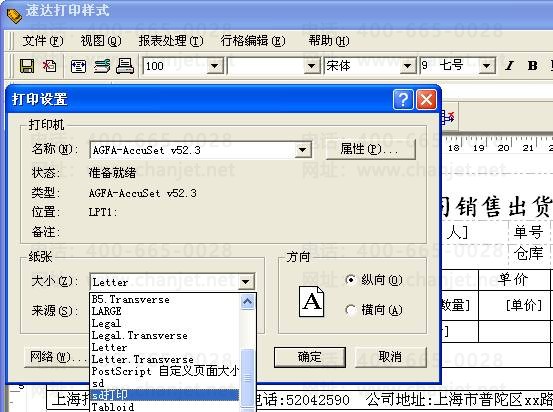Open the 宋体 font dropdown
553x412 pixels.
point(407,66)
